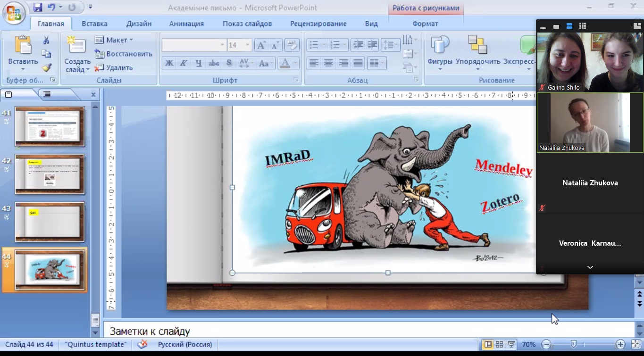Toggle underline (Ч) formatting
This screenshot has width=644, height=356.
click(199, 63)
